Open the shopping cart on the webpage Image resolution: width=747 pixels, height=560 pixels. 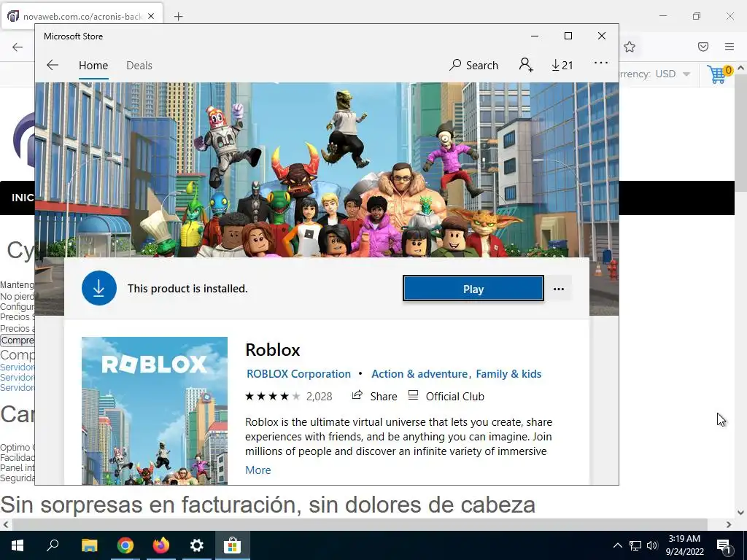[x=719, y=74]
